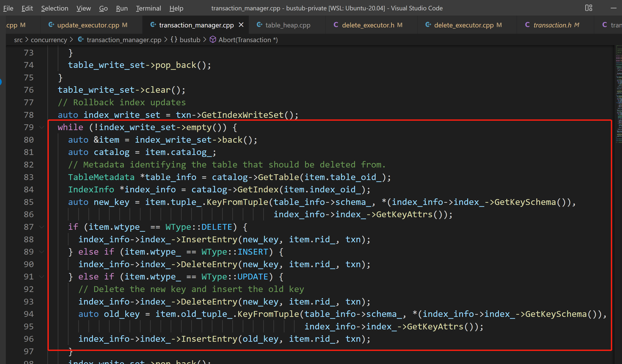Click the bustub namespace braces icon in breadcrumb

click(x=174, y=40)
